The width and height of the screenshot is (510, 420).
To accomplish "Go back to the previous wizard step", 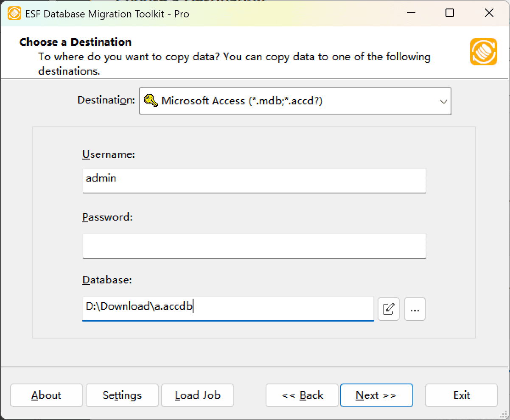I will pos(302,395).
